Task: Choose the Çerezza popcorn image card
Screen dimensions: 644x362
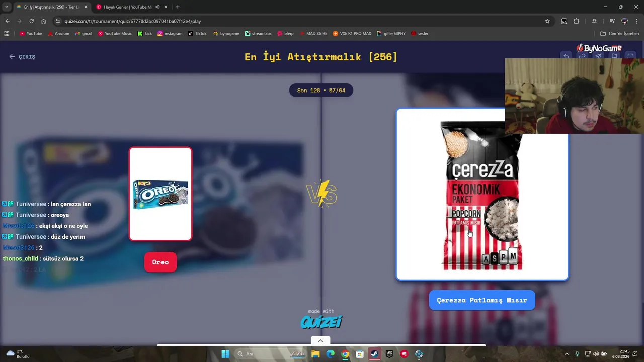Action: [482, 194]
